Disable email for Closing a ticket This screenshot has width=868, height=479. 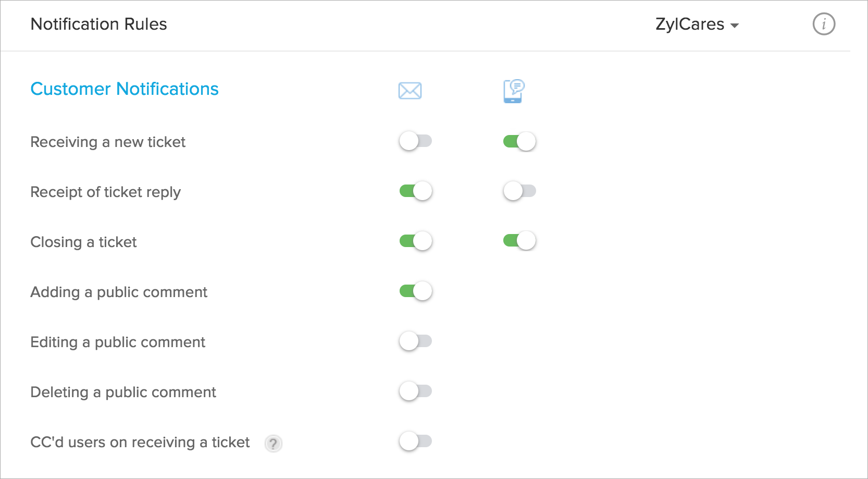(415, 241)
